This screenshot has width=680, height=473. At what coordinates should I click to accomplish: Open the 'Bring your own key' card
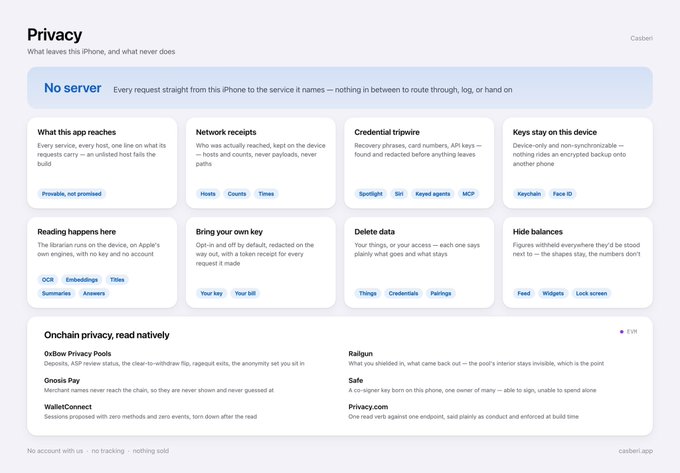pyautogui.click(x=261, y=262)
